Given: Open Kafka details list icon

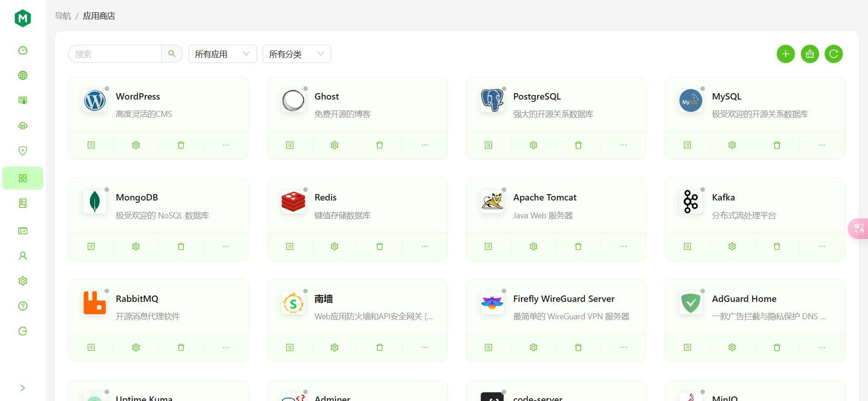Looking at the screenshot, I should point(688,247).
